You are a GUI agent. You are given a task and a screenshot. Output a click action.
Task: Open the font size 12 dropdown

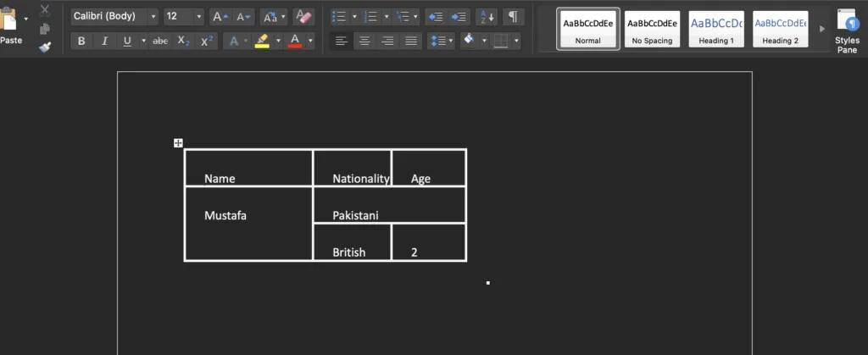[x=183, y=16]
